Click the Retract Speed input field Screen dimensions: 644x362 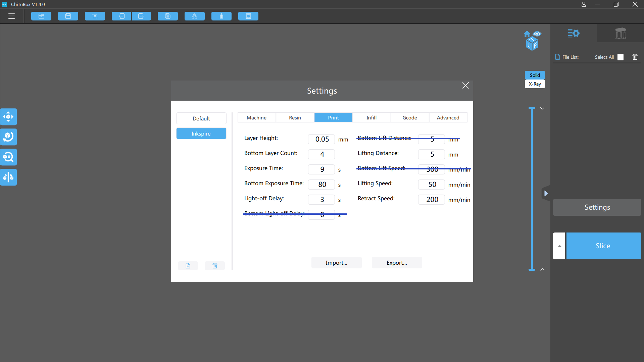point(432,200)
